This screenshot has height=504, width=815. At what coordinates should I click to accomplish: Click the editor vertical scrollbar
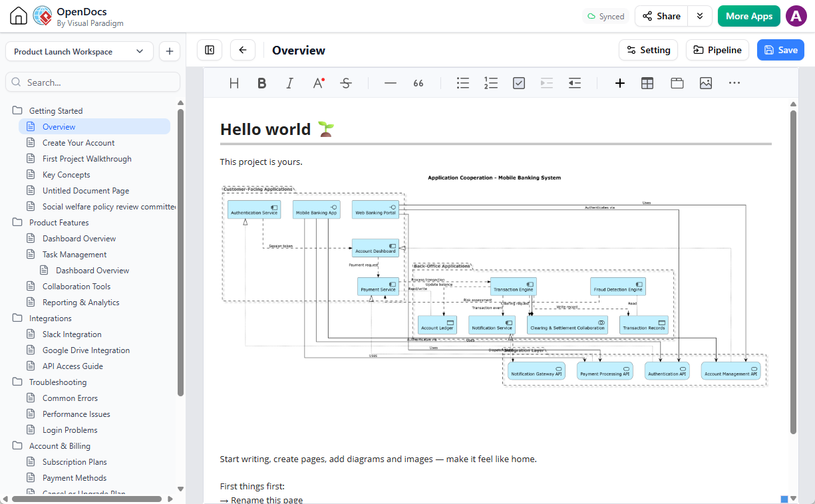793,272
